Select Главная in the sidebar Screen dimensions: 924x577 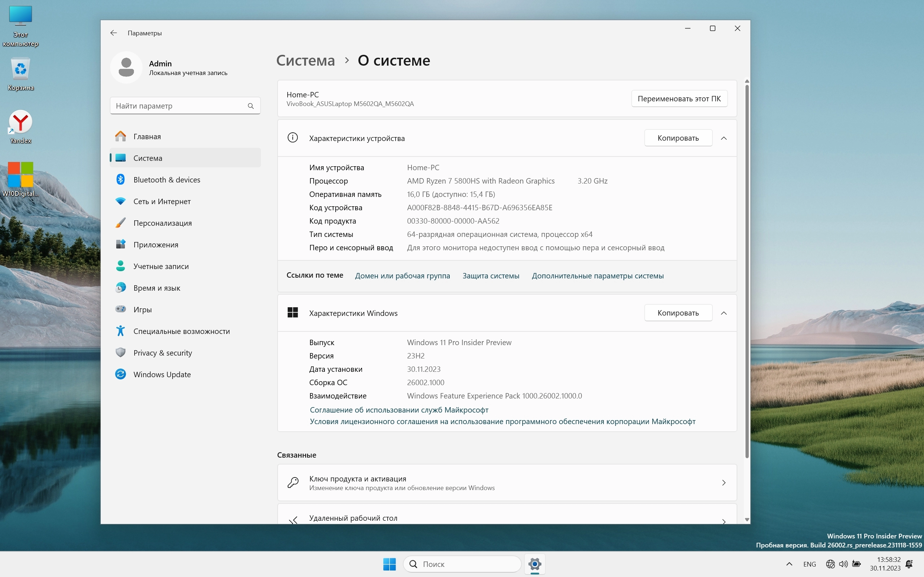tap(147, 137)
